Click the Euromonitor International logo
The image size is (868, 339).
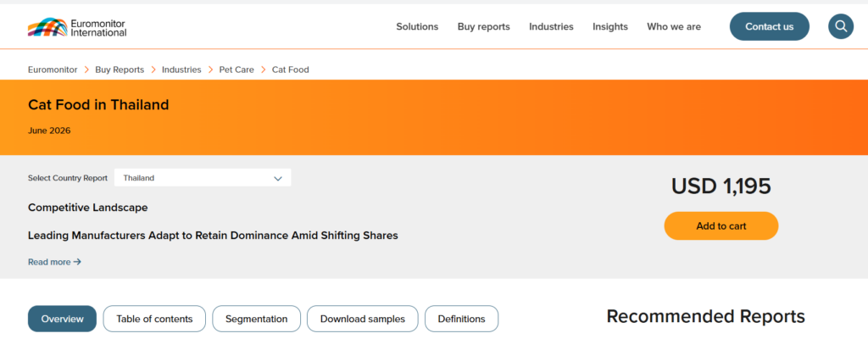(77, 27)
